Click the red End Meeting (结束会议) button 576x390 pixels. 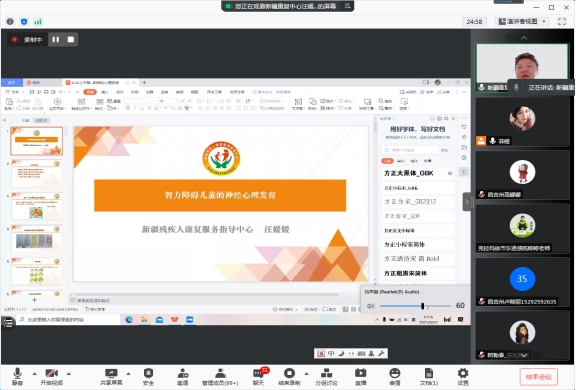point(539,377)
